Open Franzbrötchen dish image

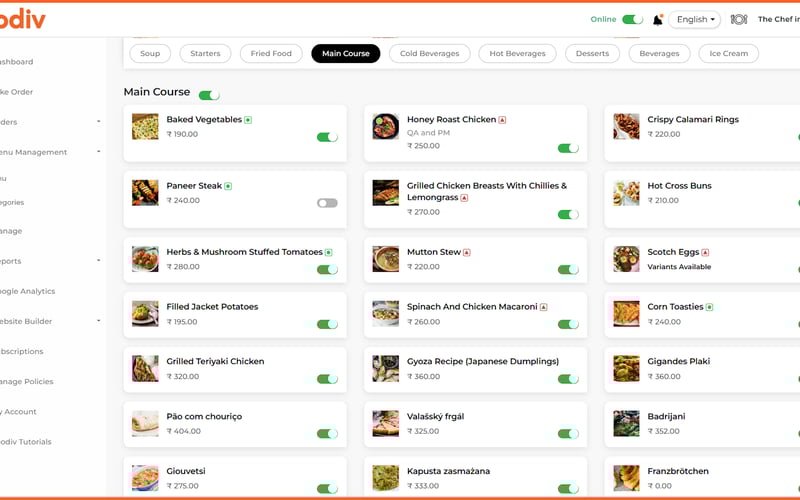(x=626, y=478)
